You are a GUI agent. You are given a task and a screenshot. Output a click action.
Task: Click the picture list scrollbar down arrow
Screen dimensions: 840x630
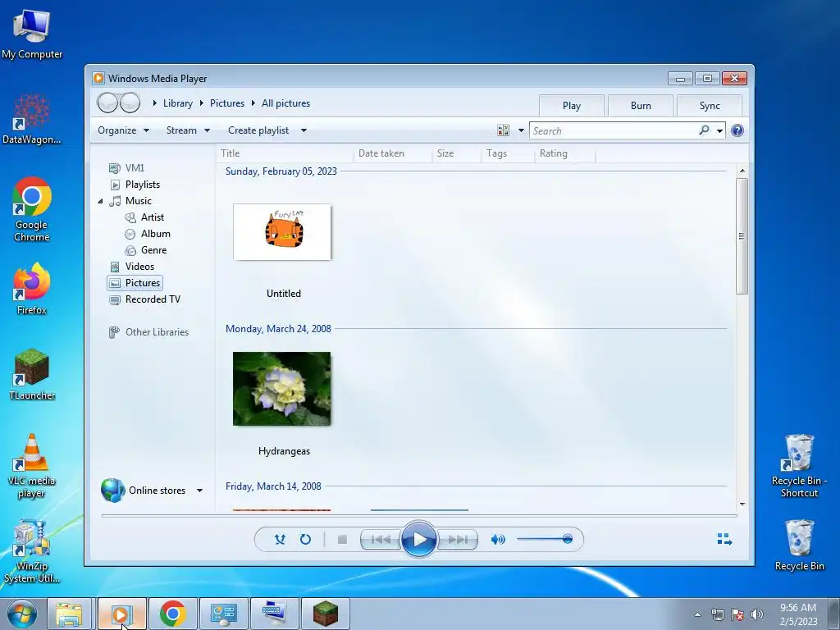742,504
